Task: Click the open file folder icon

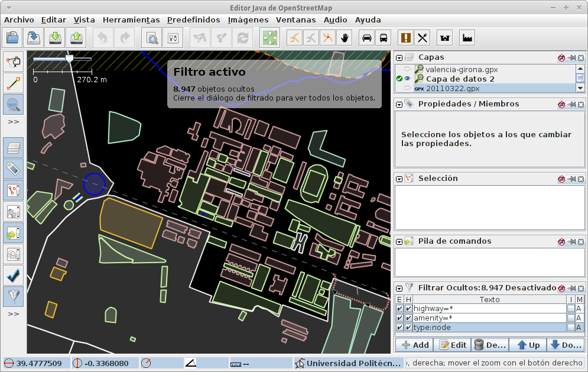Action: point(12,38)
